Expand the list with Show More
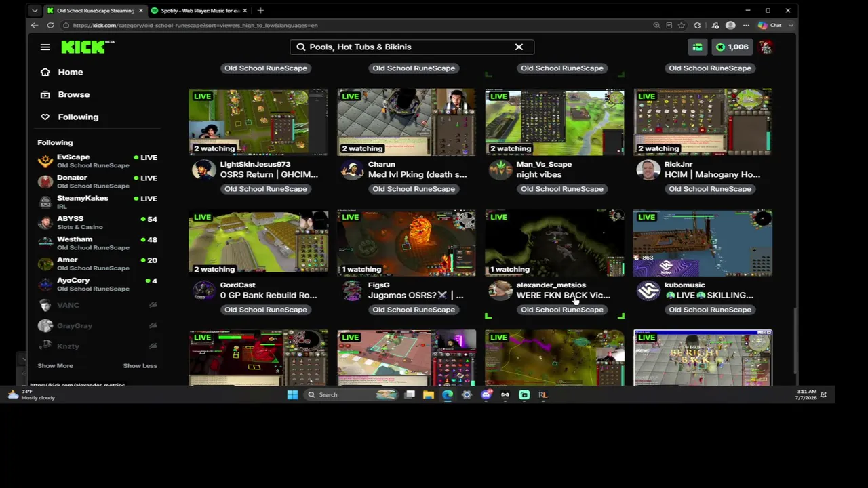Image resolution: width=868 pixels, height=488 pixels. click(55, 365)
